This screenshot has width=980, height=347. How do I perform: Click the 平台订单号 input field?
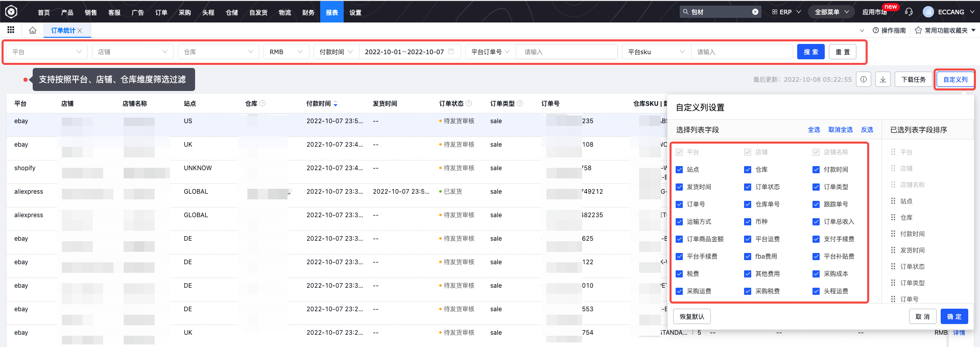(x=567, y=52)
